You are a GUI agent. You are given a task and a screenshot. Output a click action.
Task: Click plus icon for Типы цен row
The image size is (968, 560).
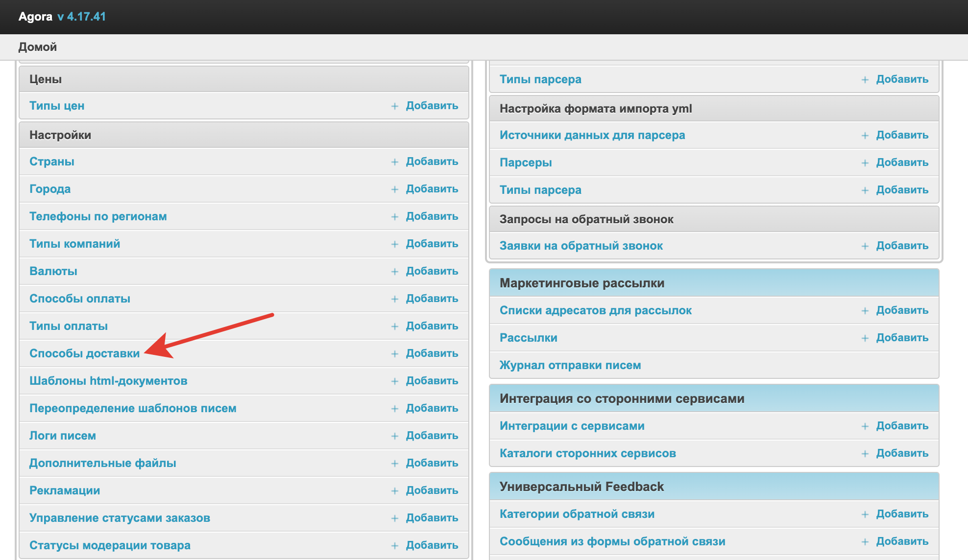tap(395, 106)
